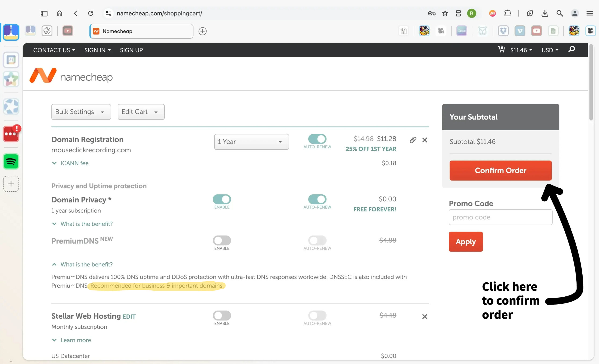Click into the promo code field

[x=500, y=217]
